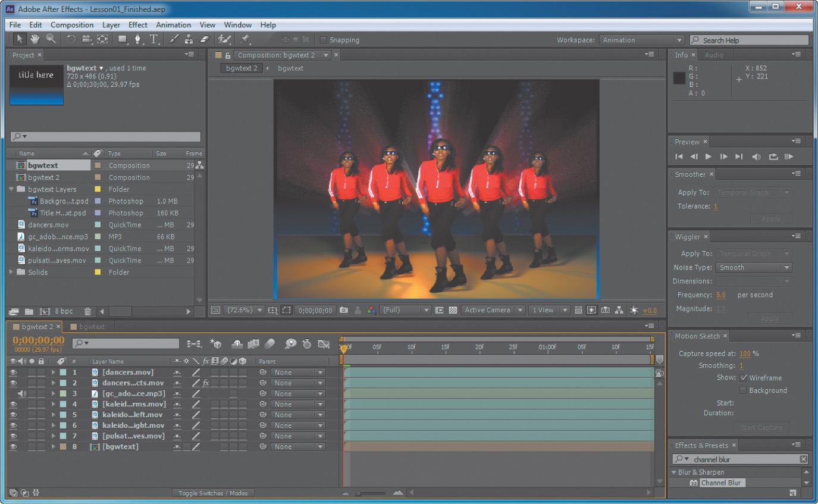
Task: Open the Workspace Animation dropdown
Action: pyautogui.click(x=642, y=40)
